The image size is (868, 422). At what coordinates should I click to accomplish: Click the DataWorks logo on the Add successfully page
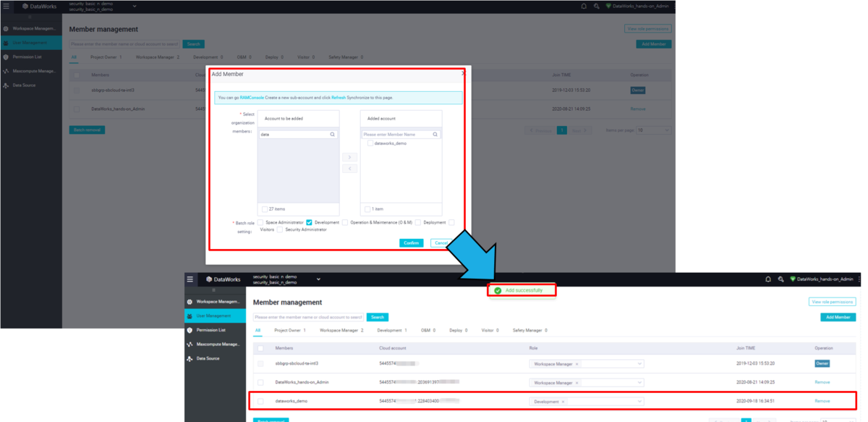[x=224, y=279]
